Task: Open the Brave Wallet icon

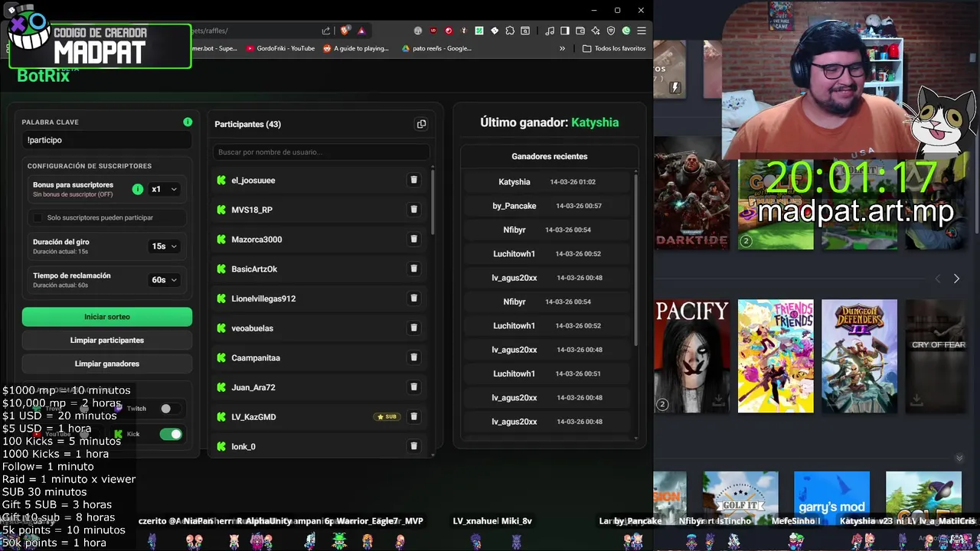Action: (580, 31)
